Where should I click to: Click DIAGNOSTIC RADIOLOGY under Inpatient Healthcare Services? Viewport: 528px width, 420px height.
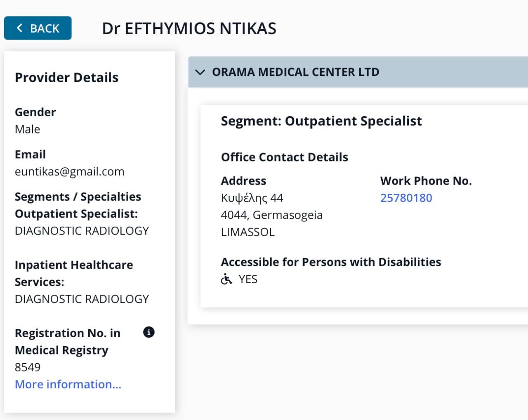pos(82,299)
